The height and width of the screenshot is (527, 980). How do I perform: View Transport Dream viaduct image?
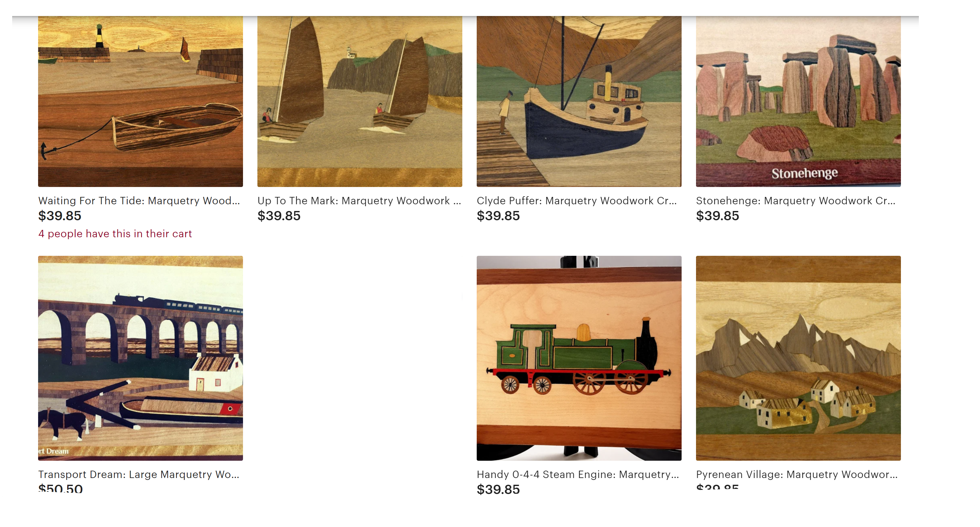pyautogui.click(x=140, y=358)
